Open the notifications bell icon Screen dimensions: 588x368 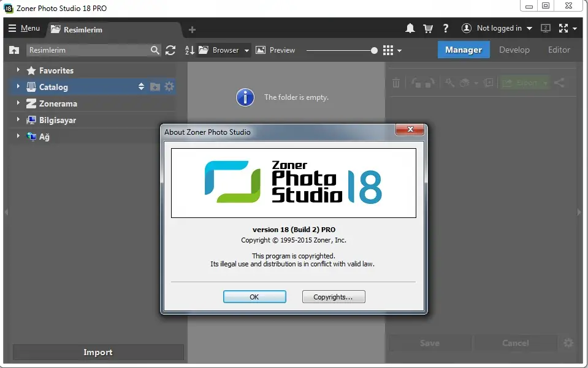click(410, 28)
